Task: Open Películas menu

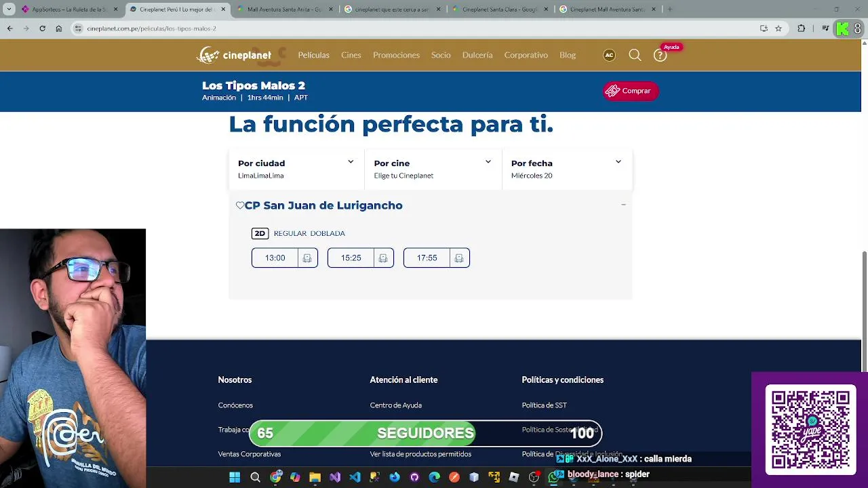Action: [313, 55]
